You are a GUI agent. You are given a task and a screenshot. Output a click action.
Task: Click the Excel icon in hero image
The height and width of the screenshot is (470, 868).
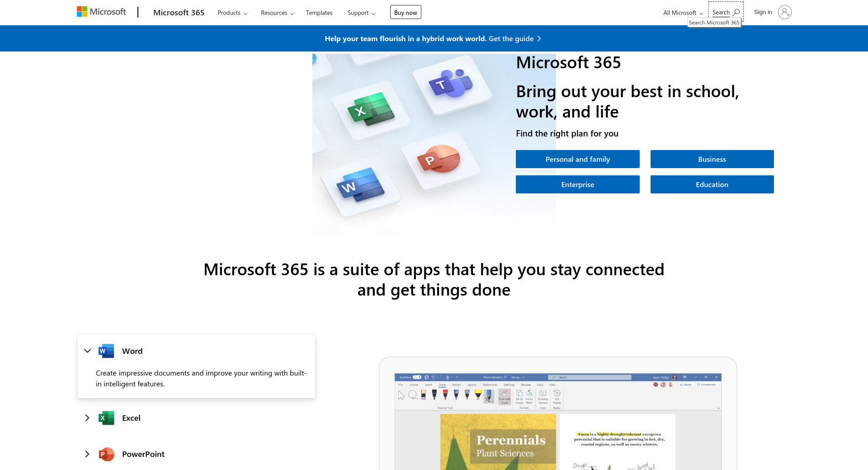(x=371, y=109)
